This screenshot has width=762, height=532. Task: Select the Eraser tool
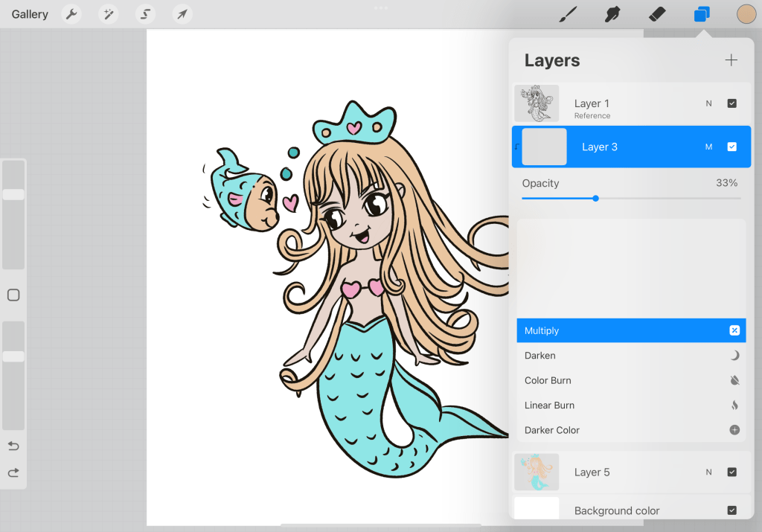pos(657,14)
